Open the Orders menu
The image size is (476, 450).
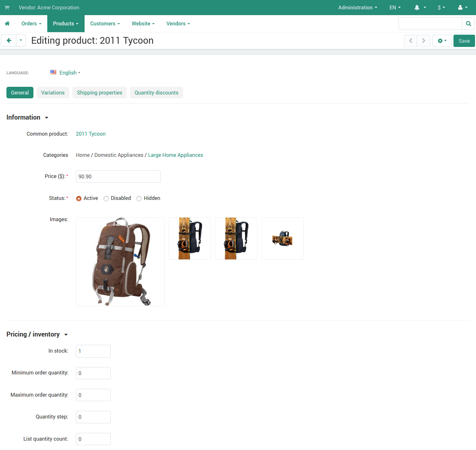32,23
